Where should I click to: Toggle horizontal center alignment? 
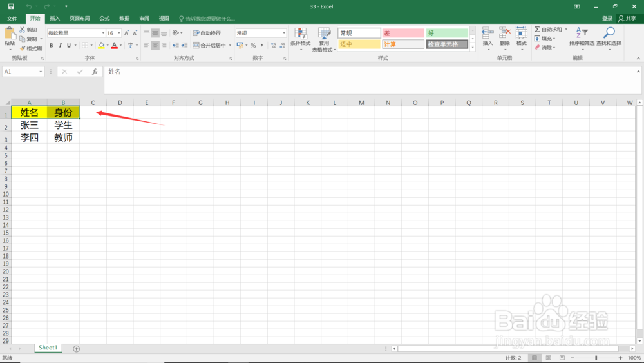(x=155, y=45)
